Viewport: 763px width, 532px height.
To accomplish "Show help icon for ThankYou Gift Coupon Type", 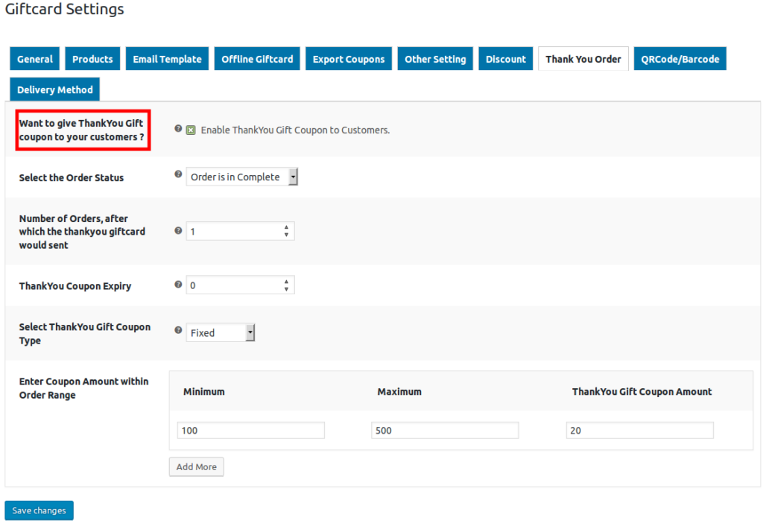I will pyautogui.click(x=178, y=330).
